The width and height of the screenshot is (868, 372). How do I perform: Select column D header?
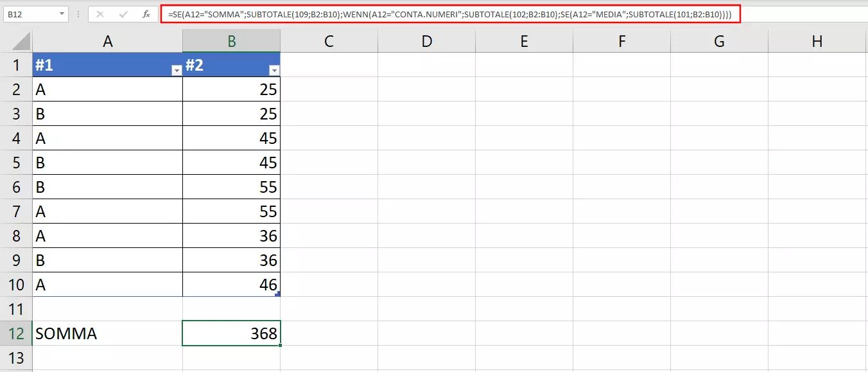[427, 42]
